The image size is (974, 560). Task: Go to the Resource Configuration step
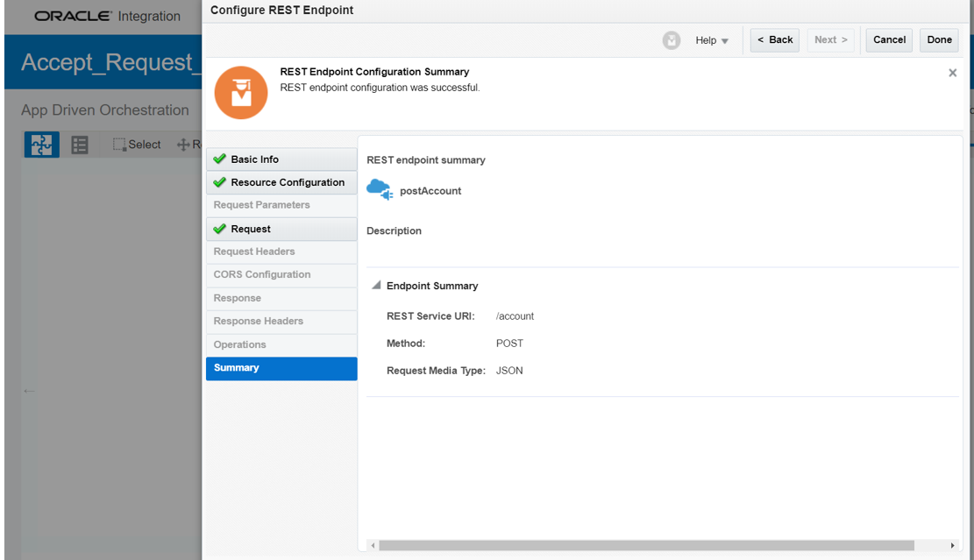(x=288, y=182)
